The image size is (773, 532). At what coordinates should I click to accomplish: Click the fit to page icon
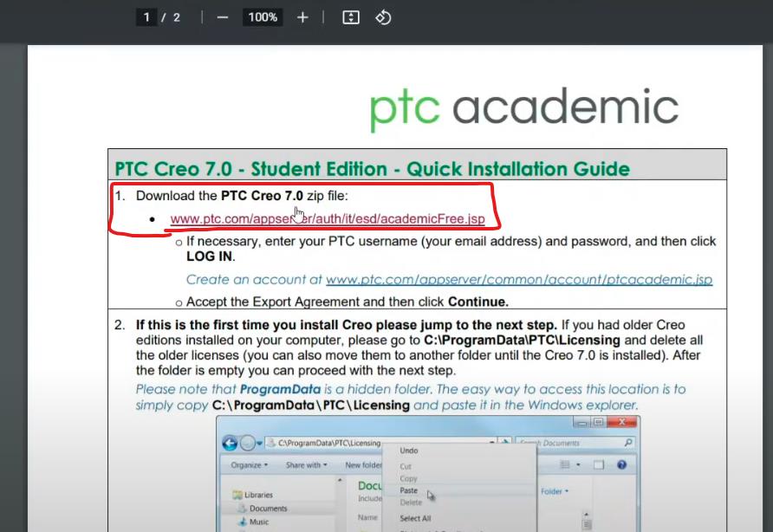[350, 17]
